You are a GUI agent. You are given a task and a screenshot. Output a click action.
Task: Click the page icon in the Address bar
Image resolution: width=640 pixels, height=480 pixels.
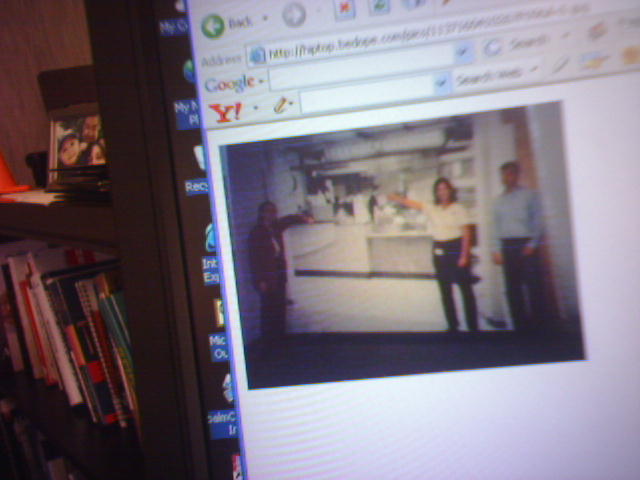point(257,55)
